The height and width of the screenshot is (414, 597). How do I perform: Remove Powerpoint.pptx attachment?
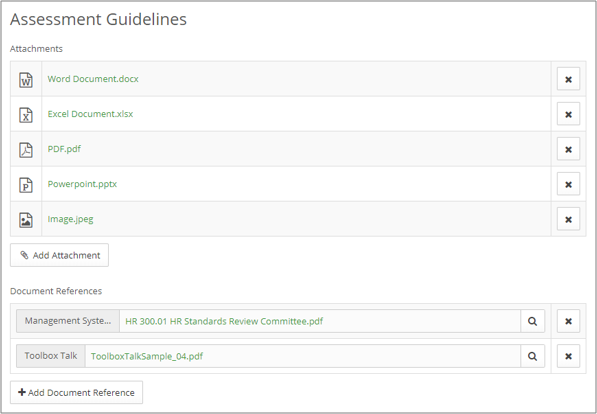tap(568, 184)
